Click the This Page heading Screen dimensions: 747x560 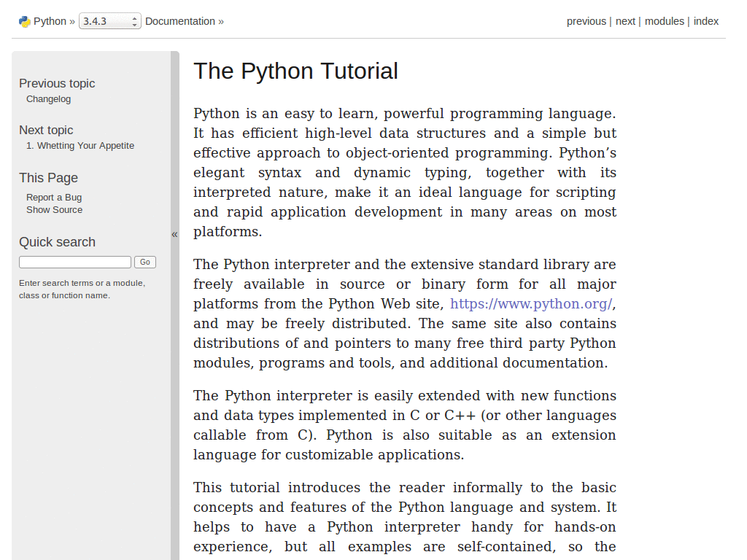click(49, 178)
